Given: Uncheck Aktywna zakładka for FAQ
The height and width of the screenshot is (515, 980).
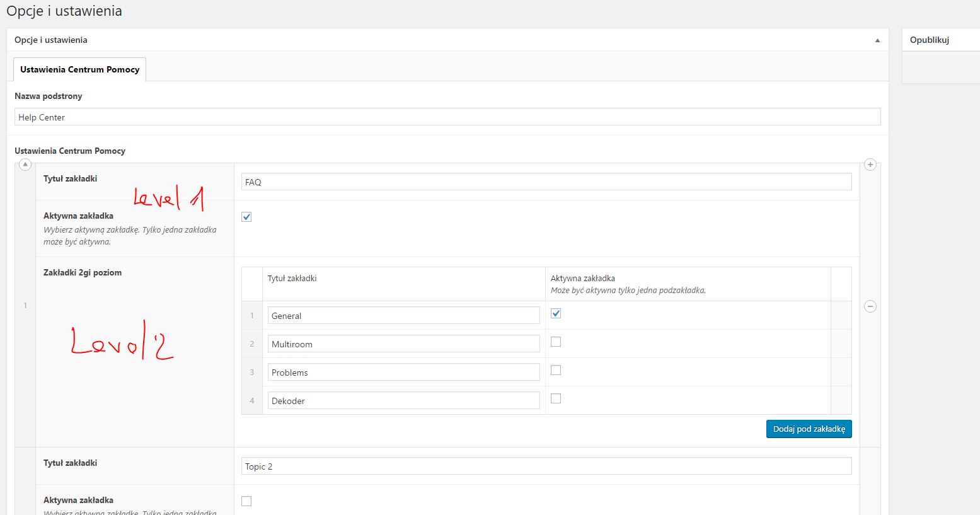Looking at the screenshot, I should (x=246, y=216).
